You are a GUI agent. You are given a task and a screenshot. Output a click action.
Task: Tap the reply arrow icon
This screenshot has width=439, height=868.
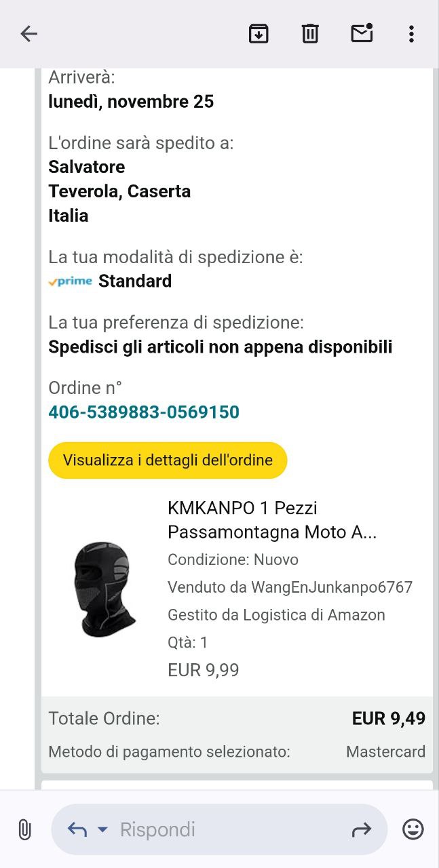(x=77, y=829)
